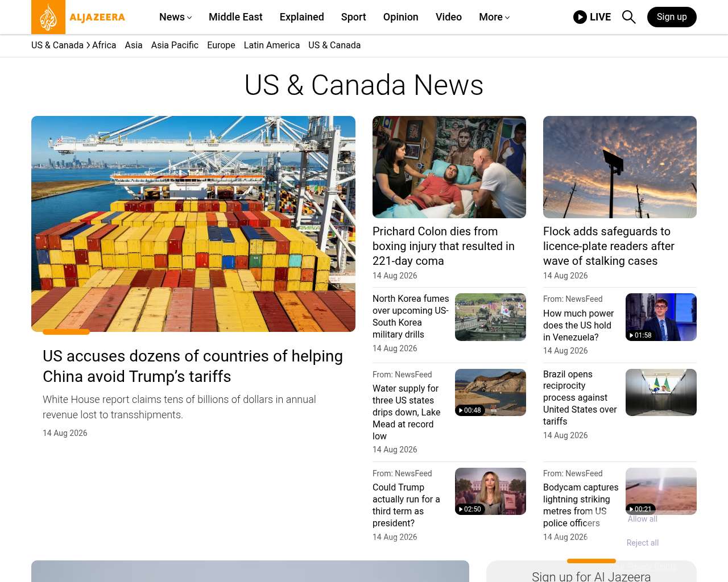Click the US & Canada breadcrumb before the chevron
728x582 pixels.
click(57, 45)
